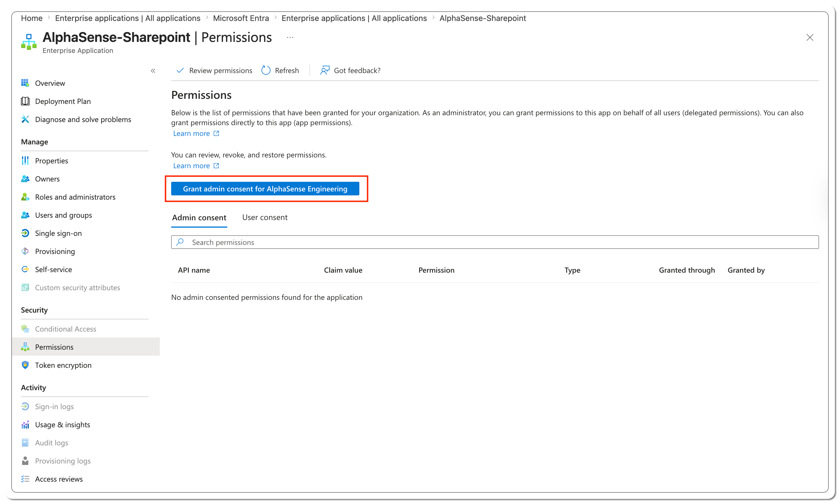Select the Diagnose and solve problems icon

click(25, 119)
